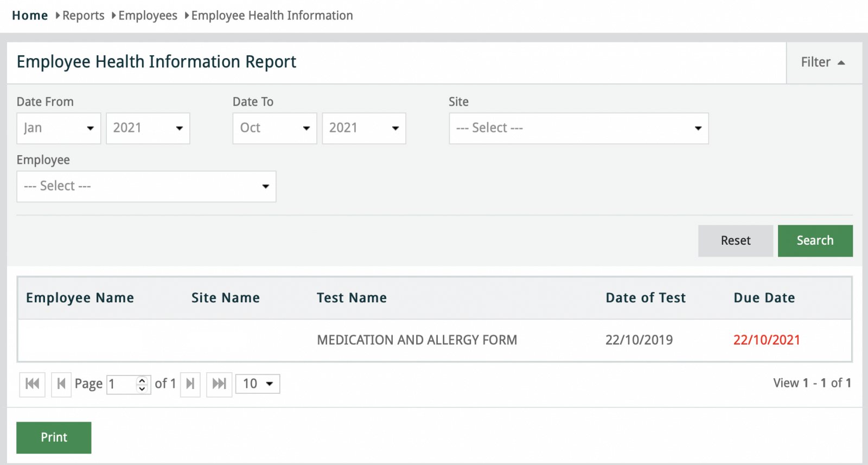Sort by Due Date column header
This screenshot has width=868, height=465.
764,298
